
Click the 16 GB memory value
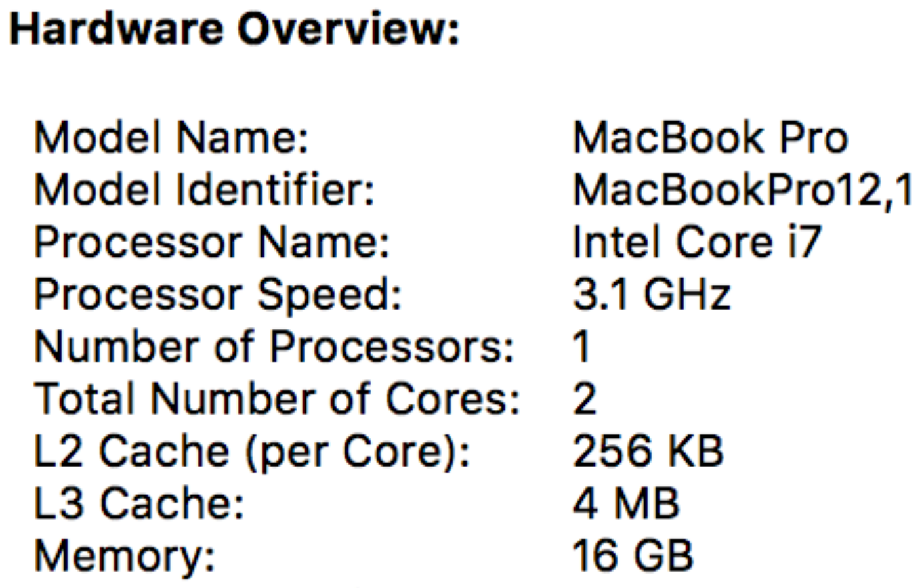[x=633, y=556]
